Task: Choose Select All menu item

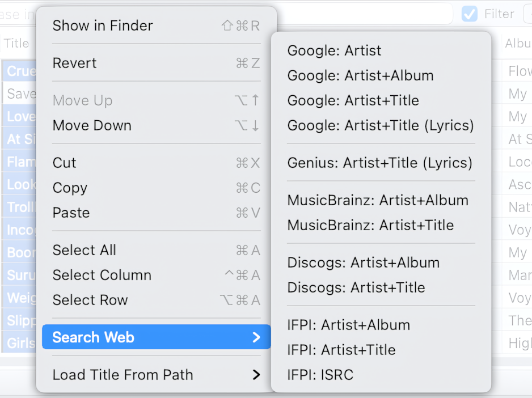Action: [84, 250]
